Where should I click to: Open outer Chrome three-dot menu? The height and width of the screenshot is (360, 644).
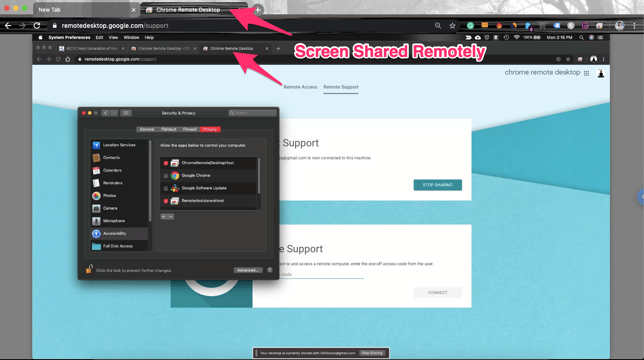click(635, 26)
